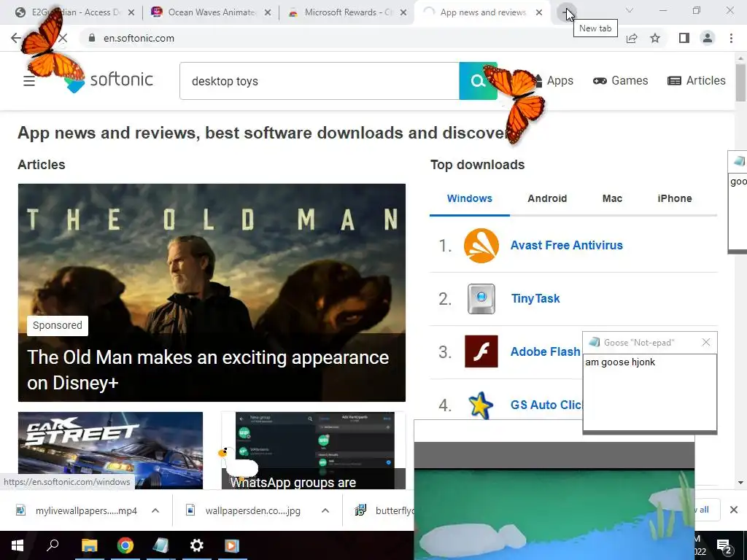The height and width of the screenshot is (560, 747).
Task: Select the iPhone top downloads tab
Action: pyautogui.click(x=675, y=198)
